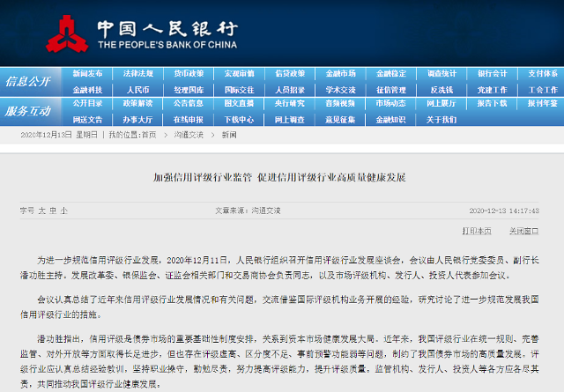
Task: Click 调查统计 in top navigation
Action: tap(442, 74)
